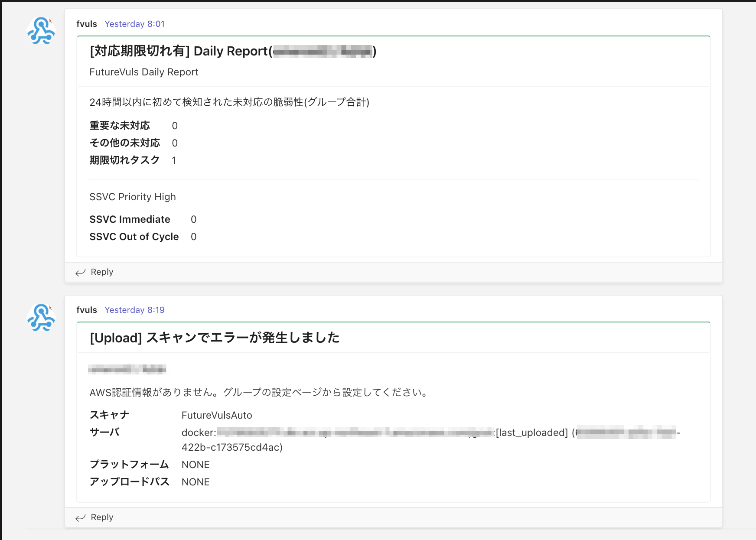Reply to the Daily Report message

[102, 272]
